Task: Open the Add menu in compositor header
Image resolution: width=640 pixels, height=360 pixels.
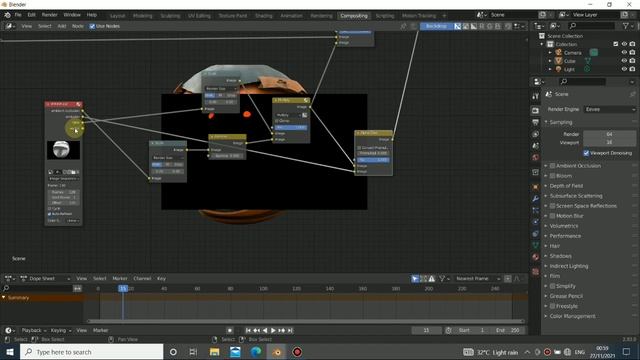Action: [x=62, y=26]
